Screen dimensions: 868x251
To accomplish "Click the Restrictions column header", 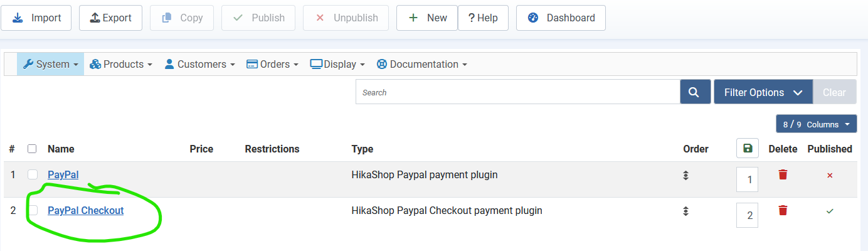I will point(272,149).
